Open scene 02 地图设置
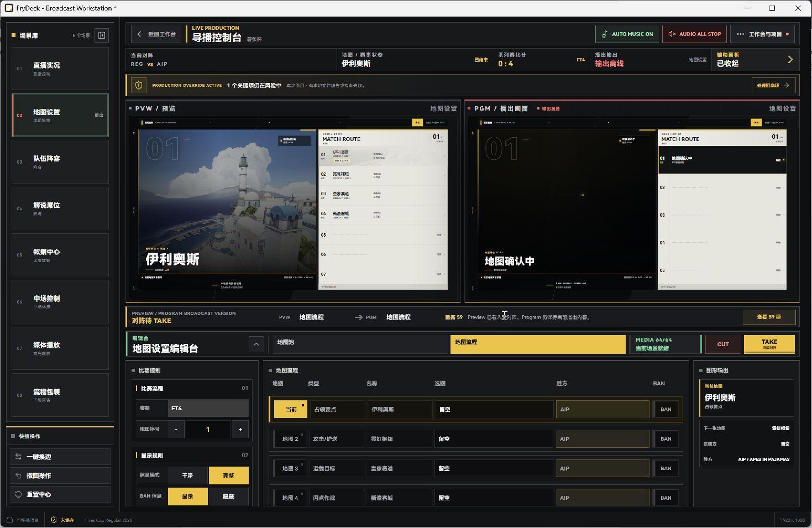812x528 pixels. pyautogui.click(x=60, y=115)
